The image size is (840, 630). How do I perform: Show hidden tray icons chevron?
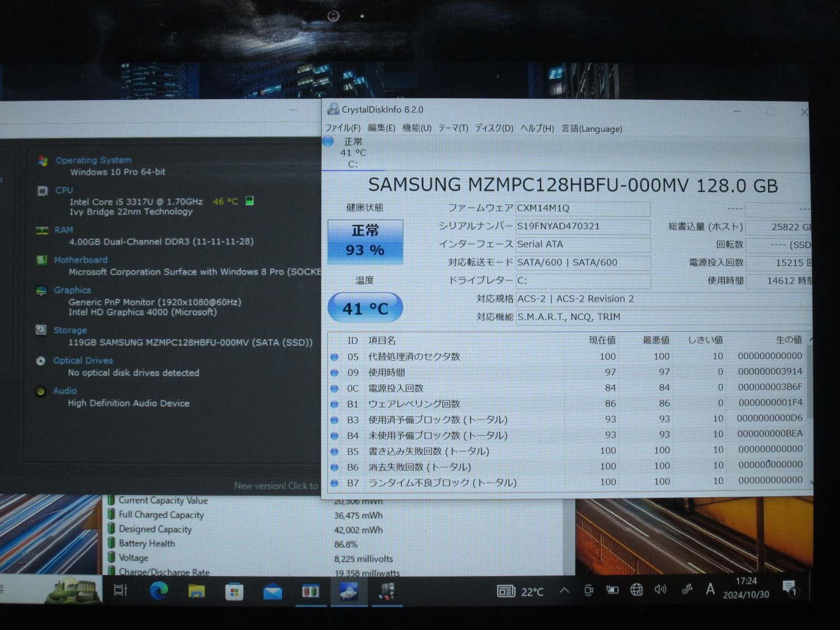564,591
